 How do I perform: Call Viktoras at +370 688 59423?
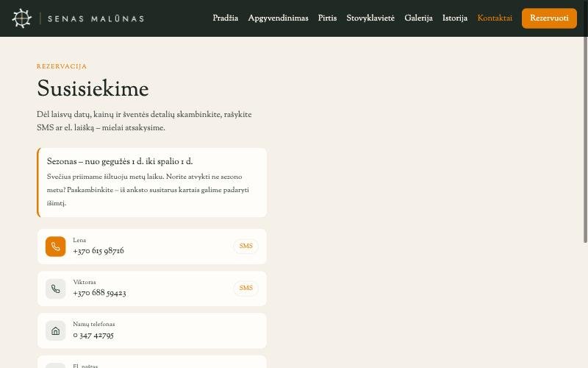pos(99,293)
